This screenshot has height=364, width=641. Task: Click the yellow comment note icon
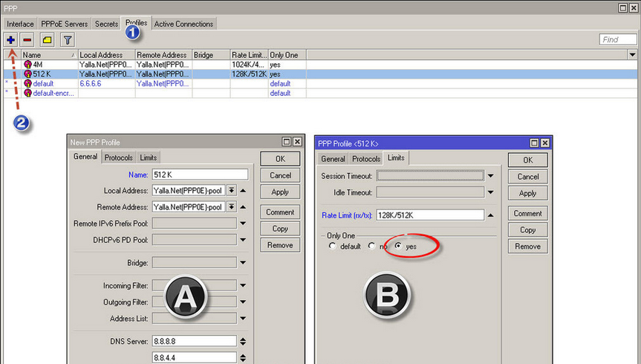coord(47,39)
